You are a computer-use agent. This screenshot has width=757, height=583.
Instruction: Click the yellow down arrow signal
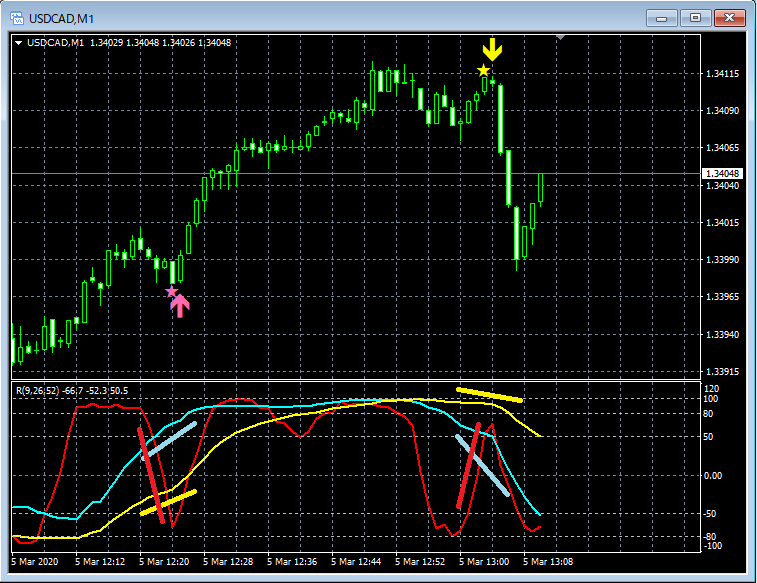tap(492, 50)
